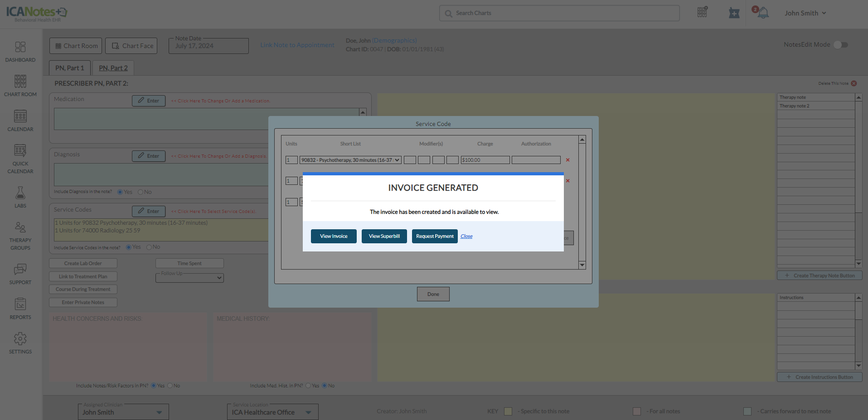Open Labs from the sidebar

point(20,197)
